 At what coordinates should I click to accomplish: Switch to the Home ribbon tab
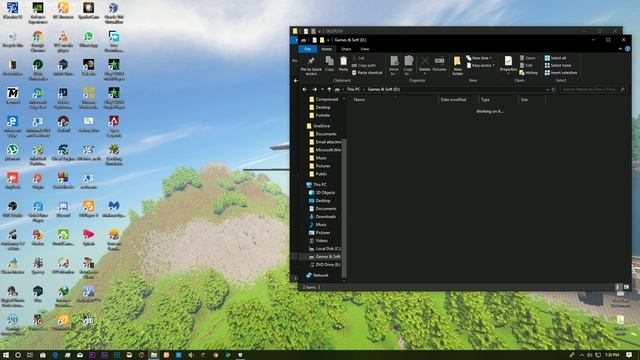[327, 49]
